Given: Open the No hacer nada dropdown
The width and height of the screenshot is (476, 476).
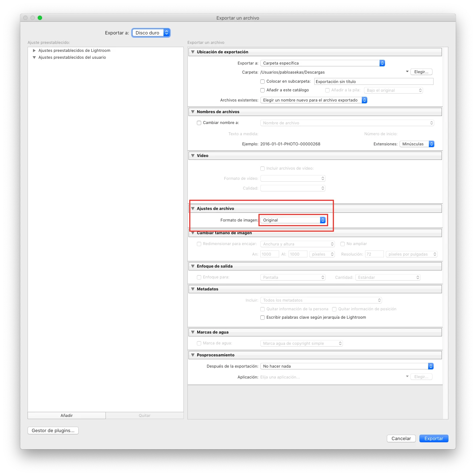Looking at the screenshot, I should tap(347, 366).
